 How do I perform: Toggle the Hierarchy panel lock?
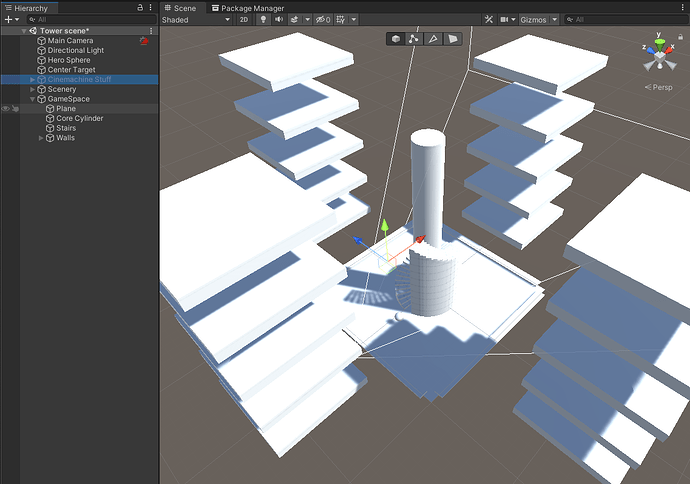[x=140, y=7]
